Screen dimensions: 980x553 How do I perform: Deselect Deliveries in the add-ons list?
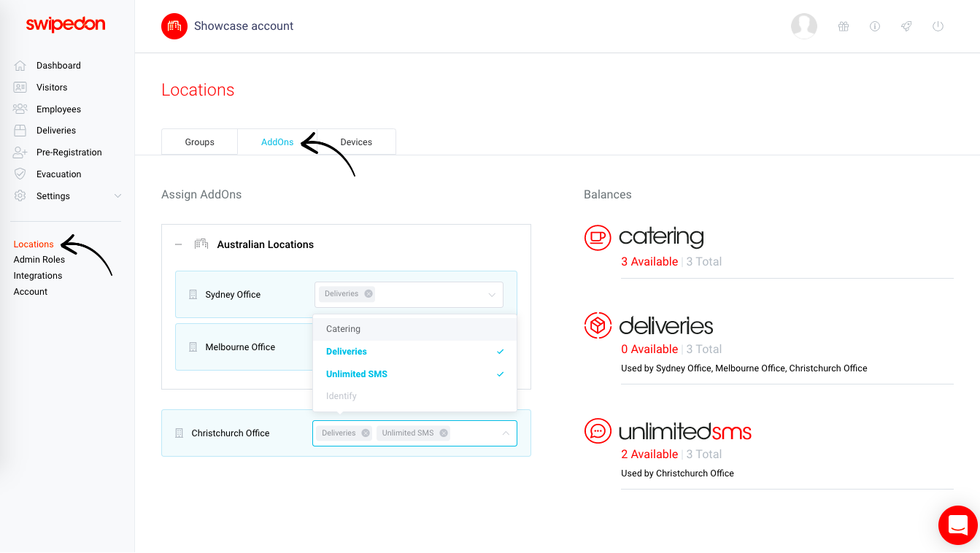[414, 352]
